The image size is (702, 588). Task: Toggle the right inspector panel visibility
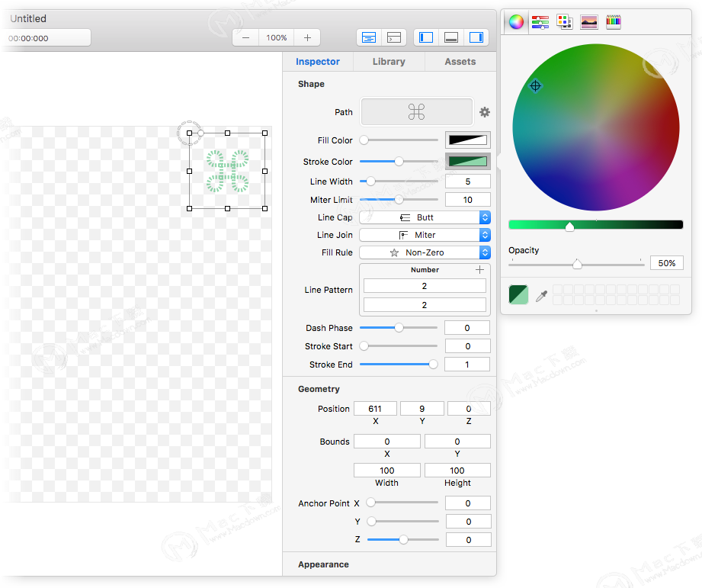tap(476, 37)
